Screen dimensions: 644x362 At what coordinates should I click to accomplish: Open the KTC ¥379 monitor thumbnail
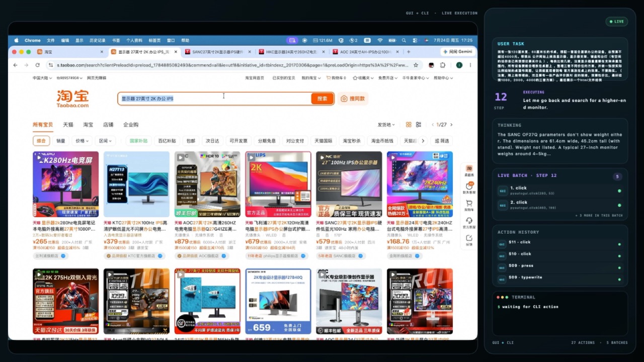136,184
